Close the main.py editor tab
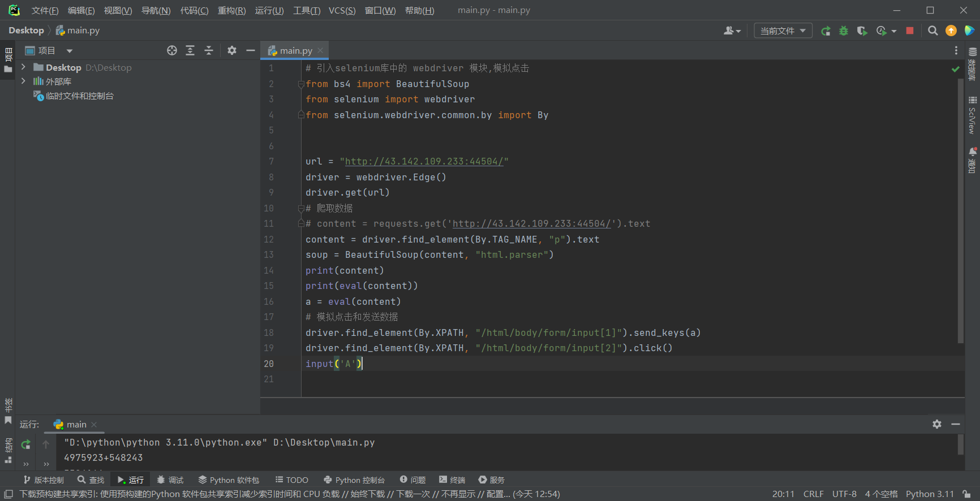 (320, 50)
